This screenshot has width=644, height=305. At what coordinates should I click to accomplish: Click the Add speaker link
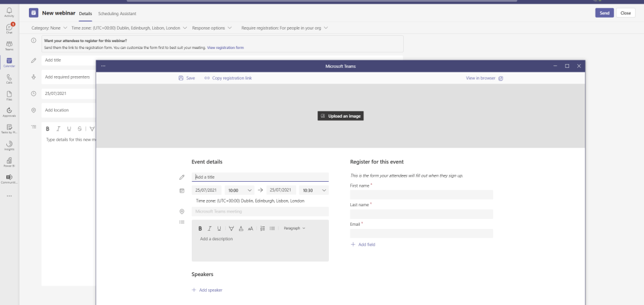click(207, 290)
